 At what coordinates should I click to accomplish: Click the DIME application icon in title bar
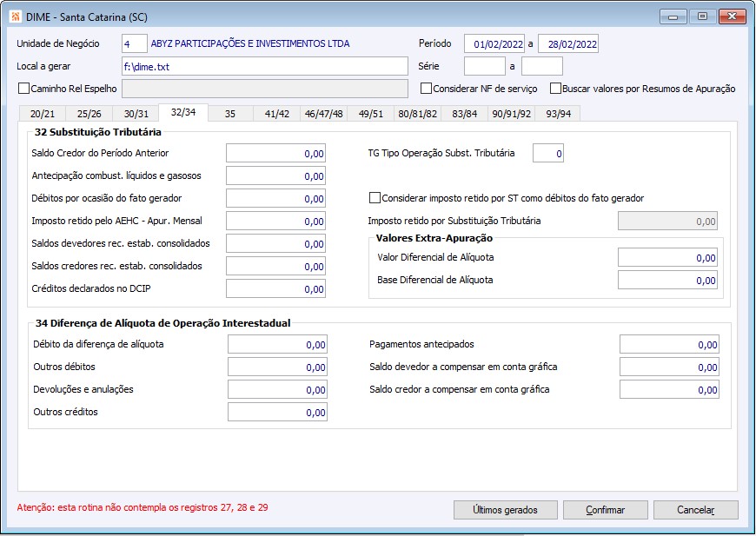16,17
